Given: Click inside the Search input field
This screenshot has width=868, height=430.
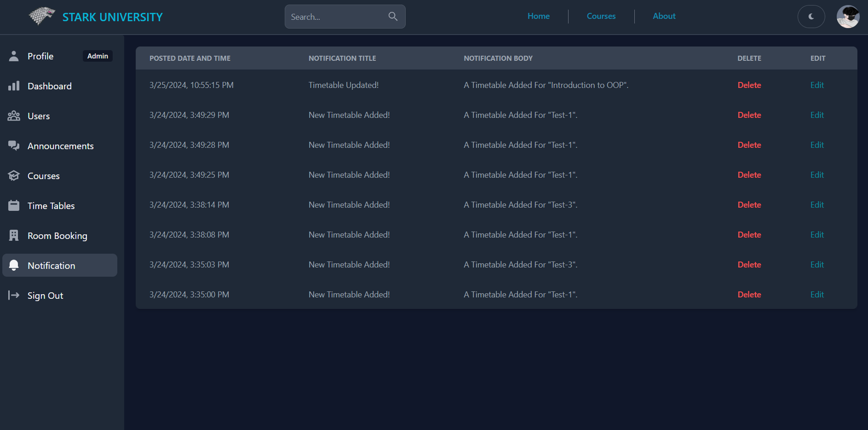Looking at the screenshot, I should coord(336,17).
